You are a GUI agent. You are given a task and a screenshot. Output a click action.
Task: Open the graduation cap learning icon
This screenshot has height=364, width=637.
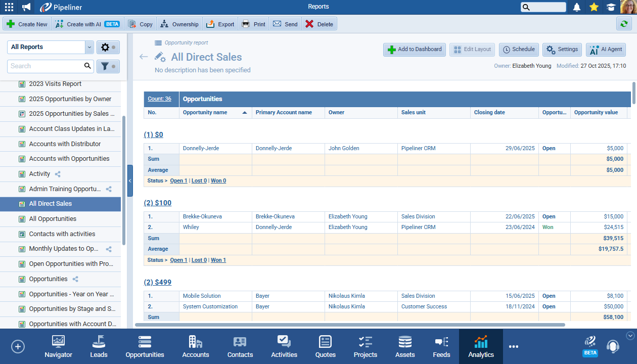611,7
